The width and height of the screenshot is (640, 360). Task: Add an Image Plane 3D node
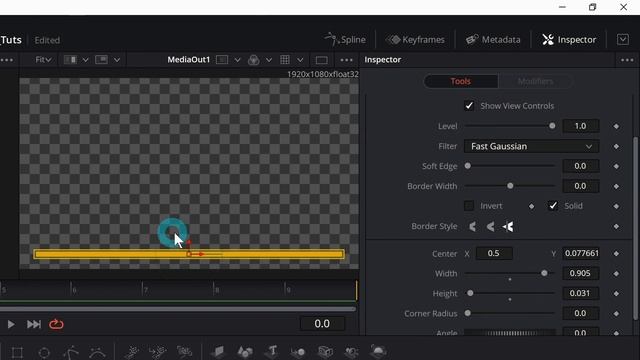pyautogui.click(x=218, y=351)
